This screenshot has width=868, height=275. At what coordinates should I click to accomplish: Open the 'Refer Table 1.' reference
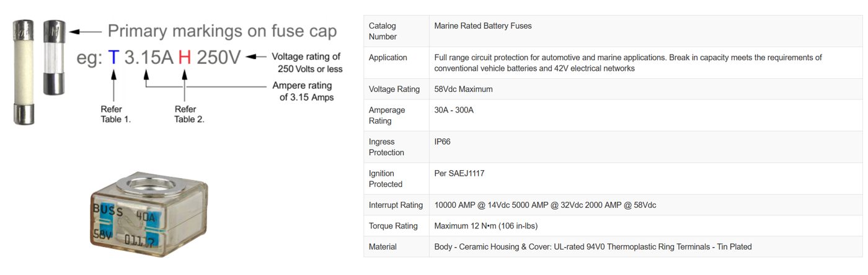116,114
